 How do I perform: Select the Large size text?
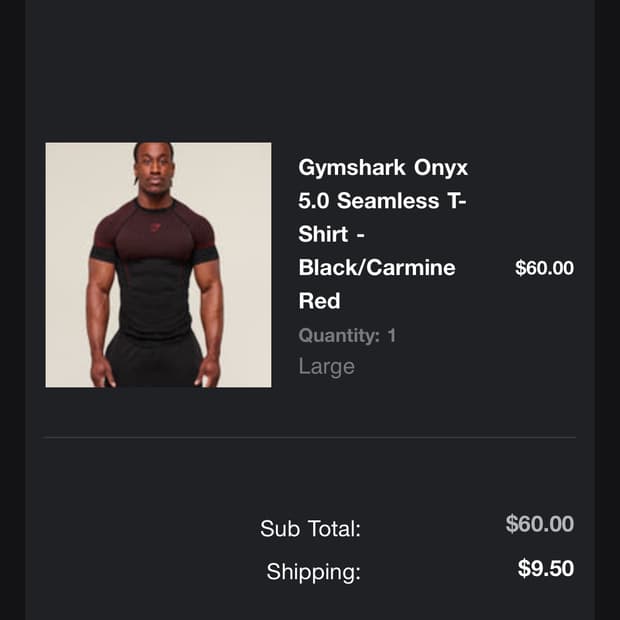[326, 367]
